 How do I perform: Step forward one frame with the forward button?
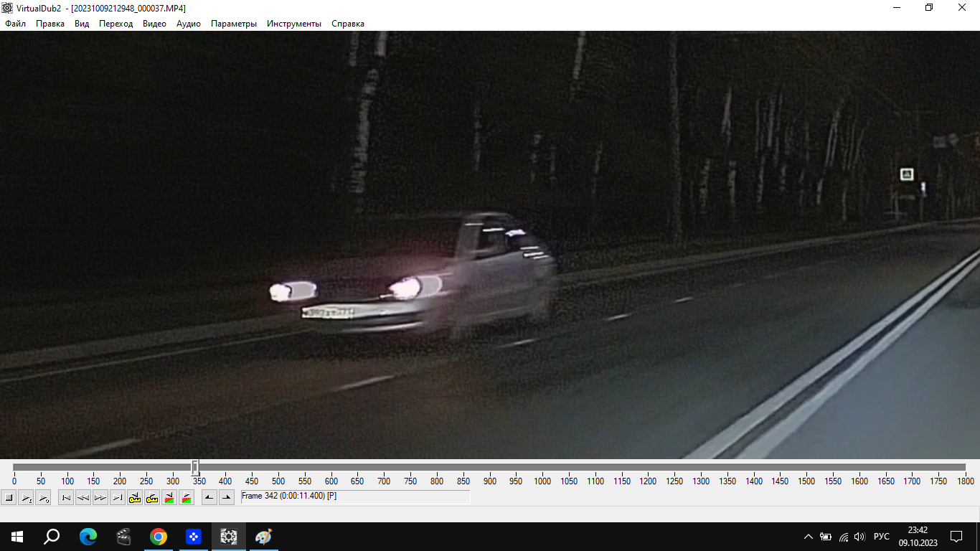pyautogui.click(x=100, y=497)
